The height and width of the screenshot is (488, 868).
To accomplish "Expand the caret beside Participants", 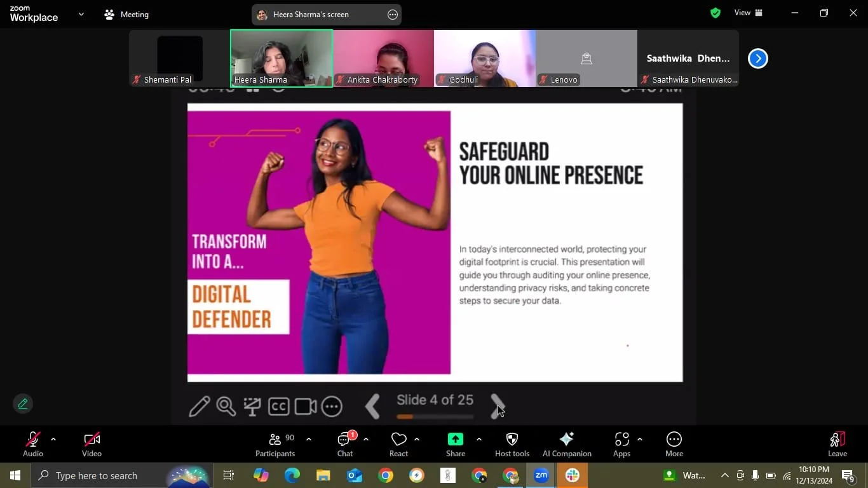I will pos(309,439).
